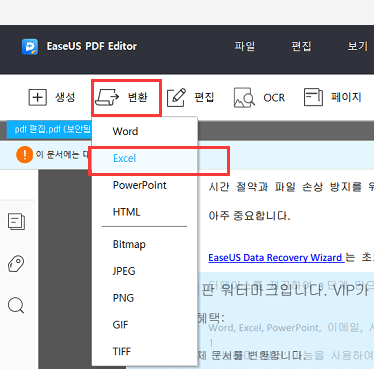Viewport: 374px width, 369px height.
Task: Click the OCR toolbar label
Action: [x=274, y=98]
